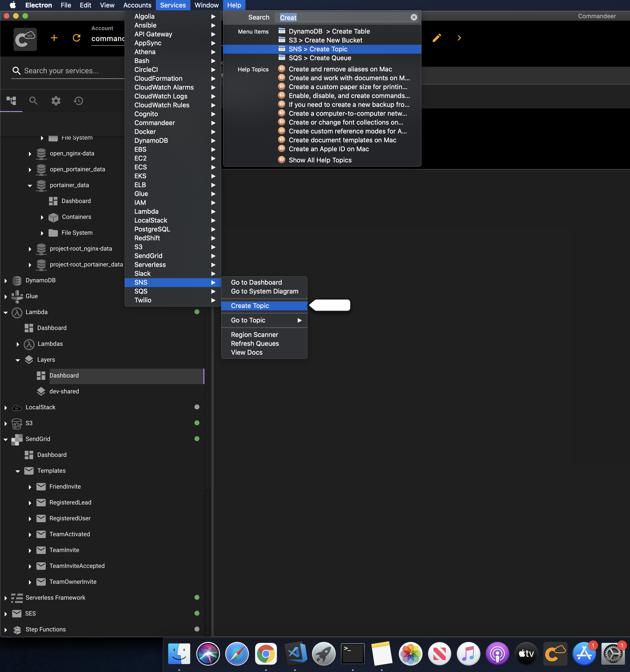Click the orange right chevron icon
This screenshot has height=672, width=630.
click(459, 38)
